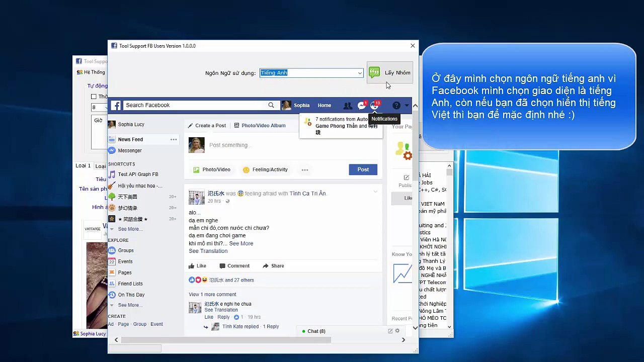The width and height of the screenshot is (644, 362).
Task: Click the Share arrow icon on the post
Action: pyautogui.click(x=266, y=266)
